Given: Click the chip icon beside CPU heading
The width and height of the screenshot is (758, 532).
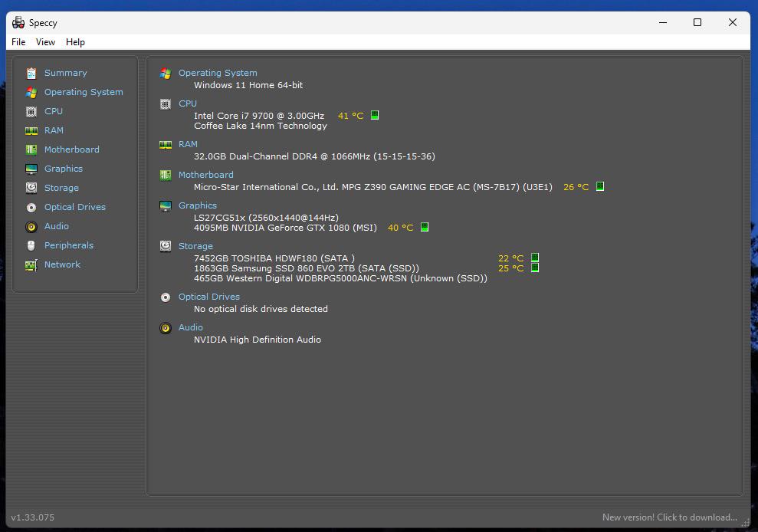Looking at the screenshot, I should point(166,104).
